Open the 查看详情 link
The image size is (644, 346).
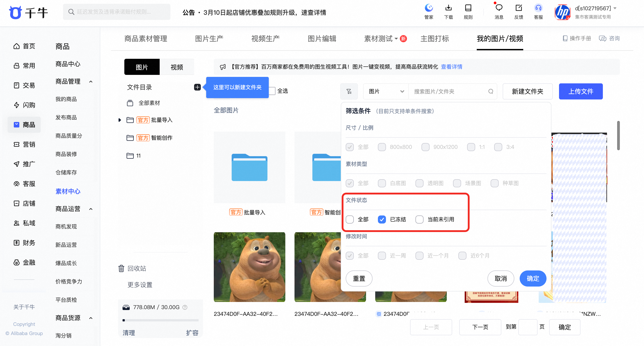coord(451,67)
